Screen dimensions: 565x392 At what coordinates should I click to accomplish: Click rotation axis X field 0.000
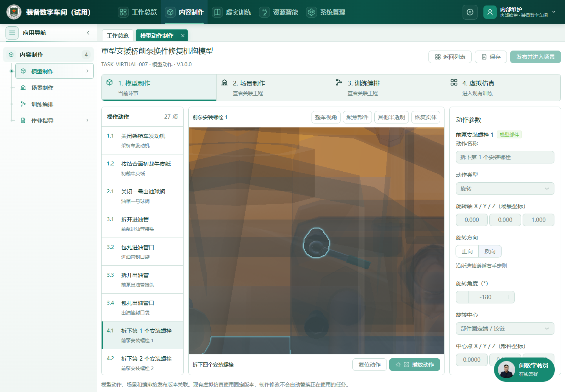[472, 220]
